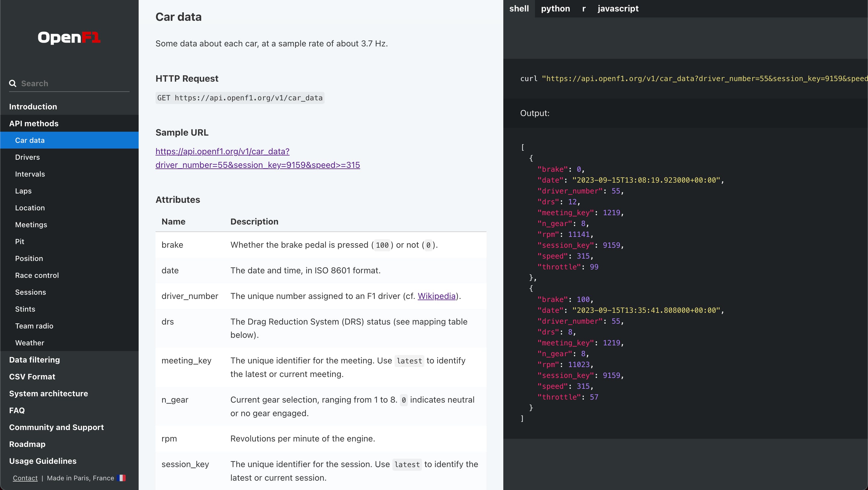Open the sample URL hyperlink
The image size is (868, 490).
point(258,158)
